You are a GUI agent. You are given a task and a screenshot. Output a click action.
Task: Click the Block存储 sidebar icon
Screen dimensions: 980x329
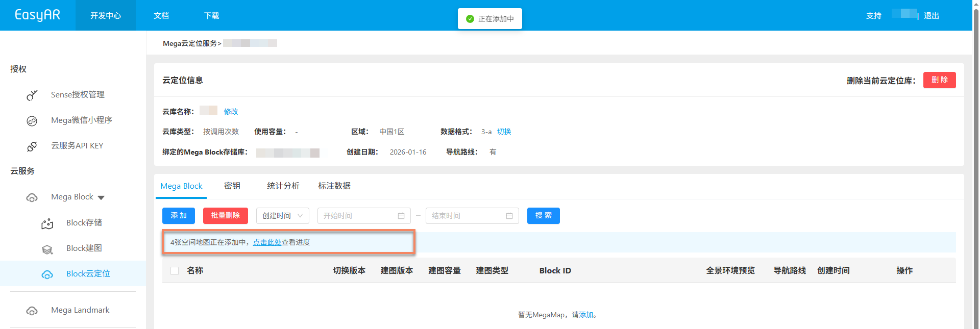[x=47, y=223]
